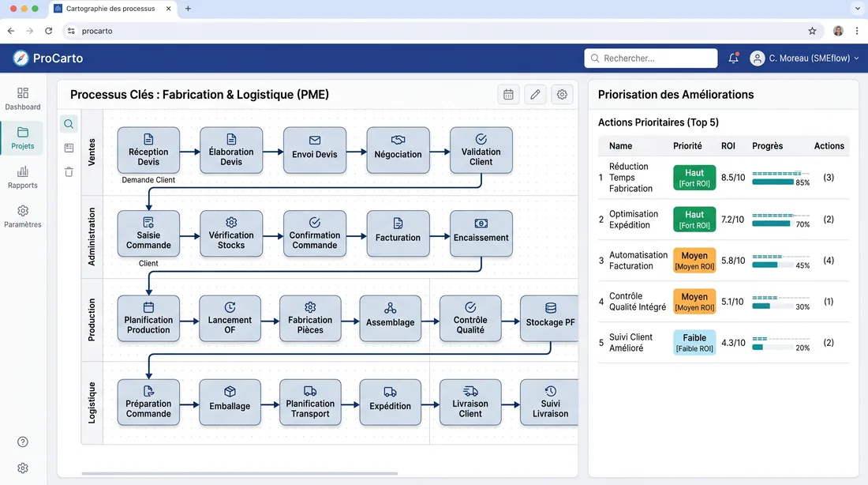Open the Rapports sidebar section
868x485 pixels.
pyautogui.click(x=23, y=178)
